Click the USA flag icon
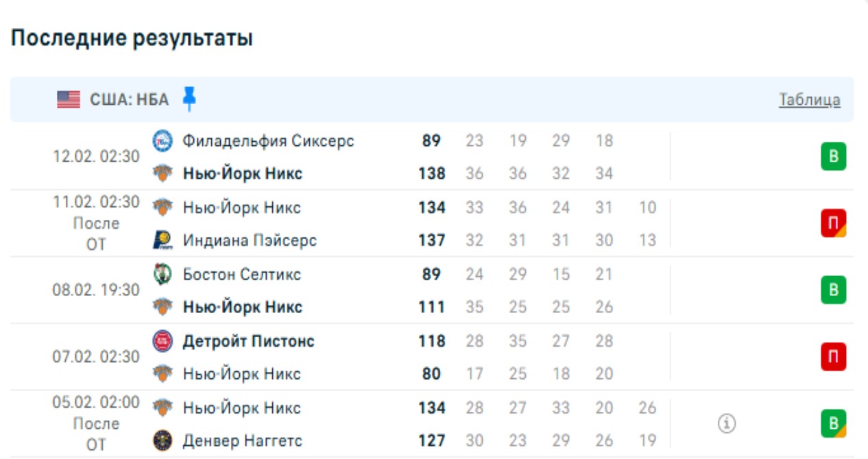This screenshot has height=459, width=868. click(69, 100)
